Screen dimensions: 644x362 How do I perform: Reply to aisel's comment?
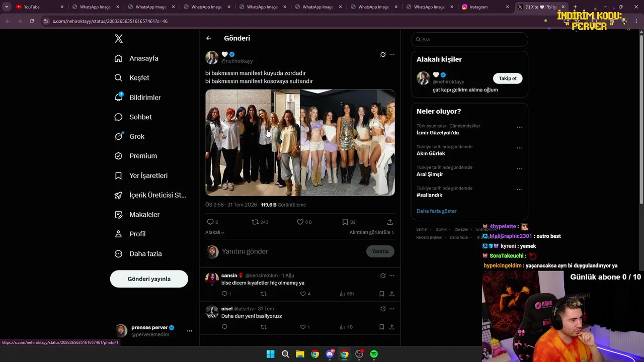[224, 327]
